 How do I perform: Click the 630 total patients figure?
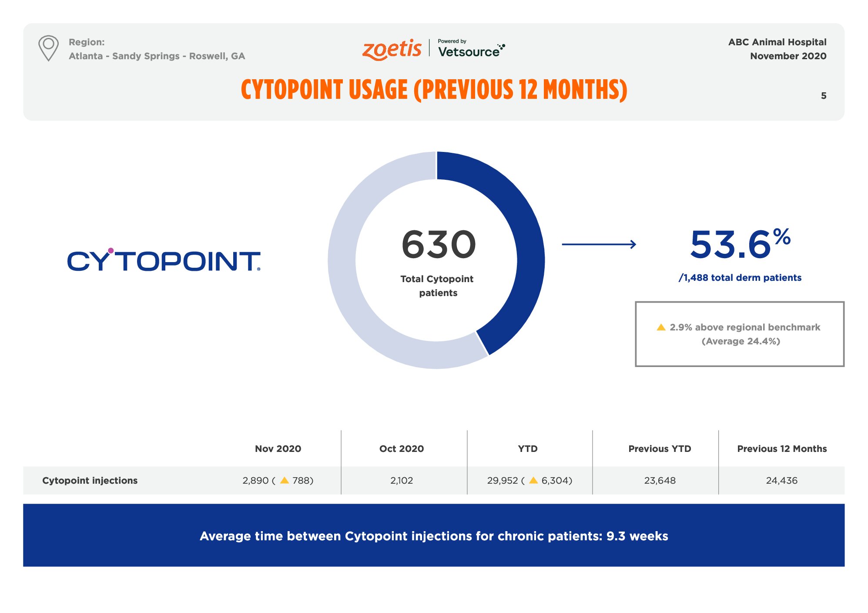coord(438,245)
